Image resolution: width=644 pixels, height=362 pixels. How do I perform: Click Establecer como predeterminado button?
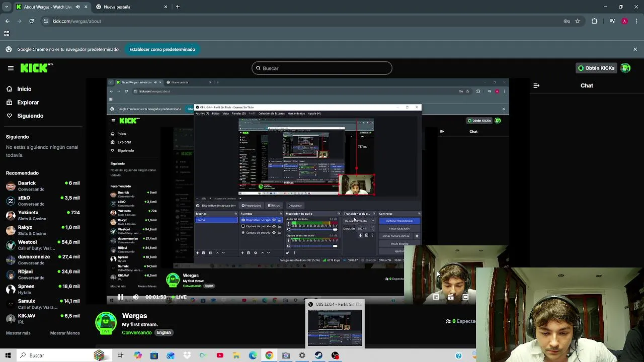pos(162,49)
